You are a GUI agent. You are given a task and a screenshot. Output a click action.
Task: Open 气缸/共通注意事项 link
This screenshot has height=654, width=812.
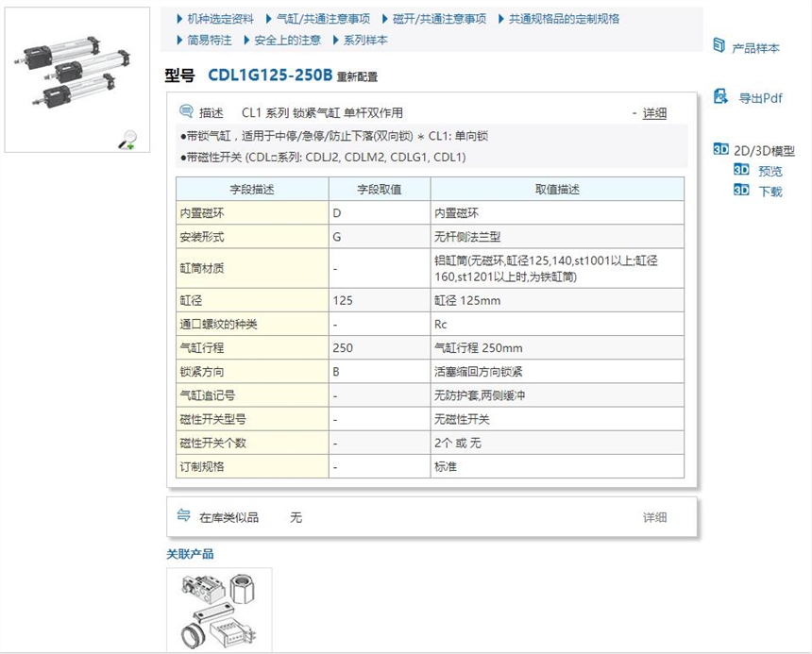click(x=321, y=19)
